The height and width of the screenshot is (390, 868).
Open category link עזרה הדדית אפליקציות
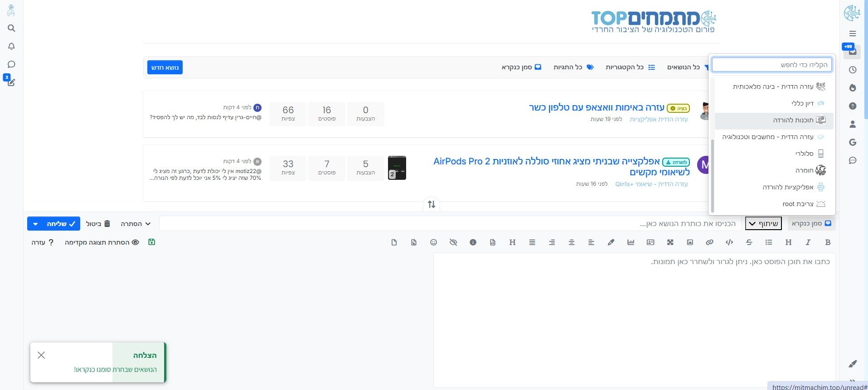point(659,119)
